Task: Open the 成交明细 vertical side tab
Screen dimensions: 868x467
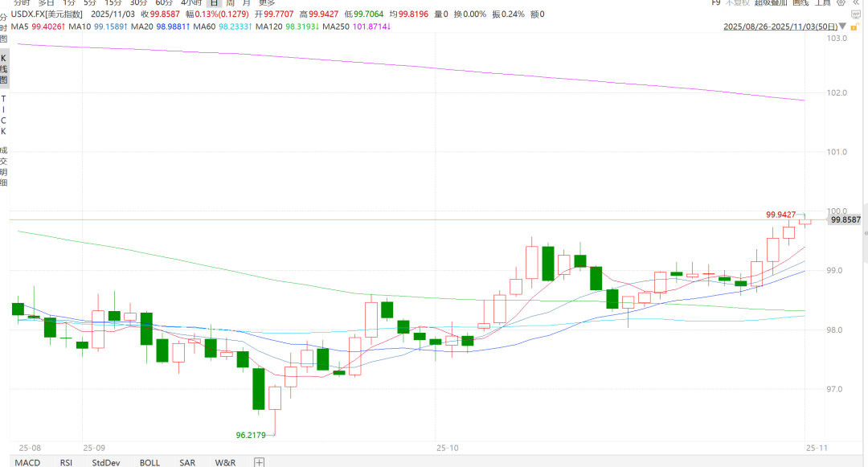Action: (x=4, y=166)
